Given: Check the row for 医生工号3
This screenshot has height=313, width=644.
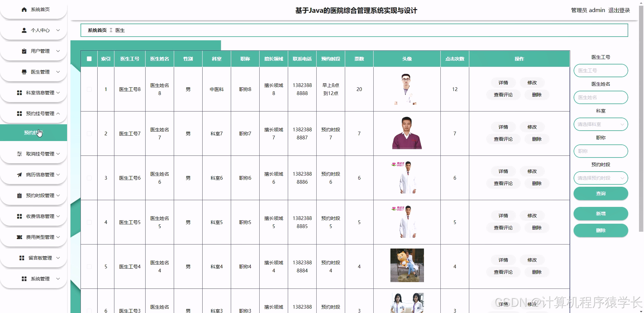Looking at the screenshot, I should tap(89, 311).
